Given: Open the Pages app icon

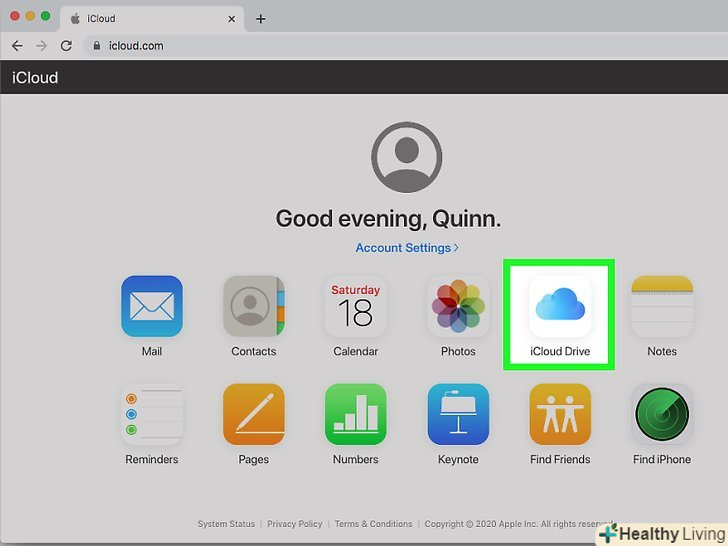Looking at the screenshot, I should [x=254, y=414].
